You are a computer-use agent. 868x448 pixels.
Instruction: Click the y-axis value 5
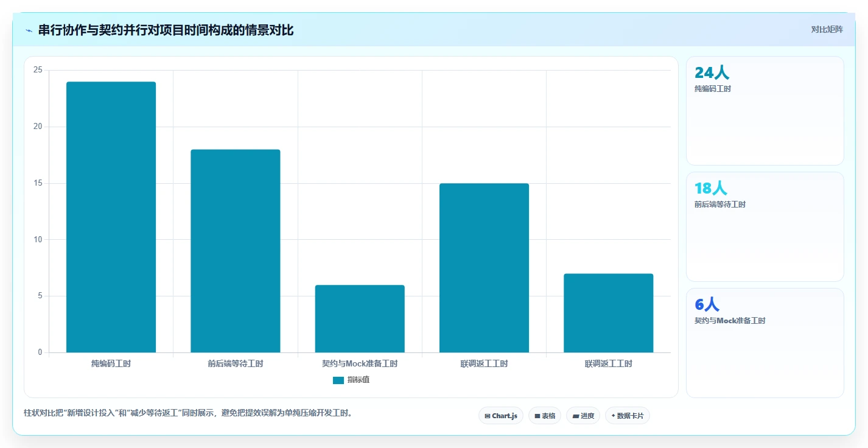[40, 296]
